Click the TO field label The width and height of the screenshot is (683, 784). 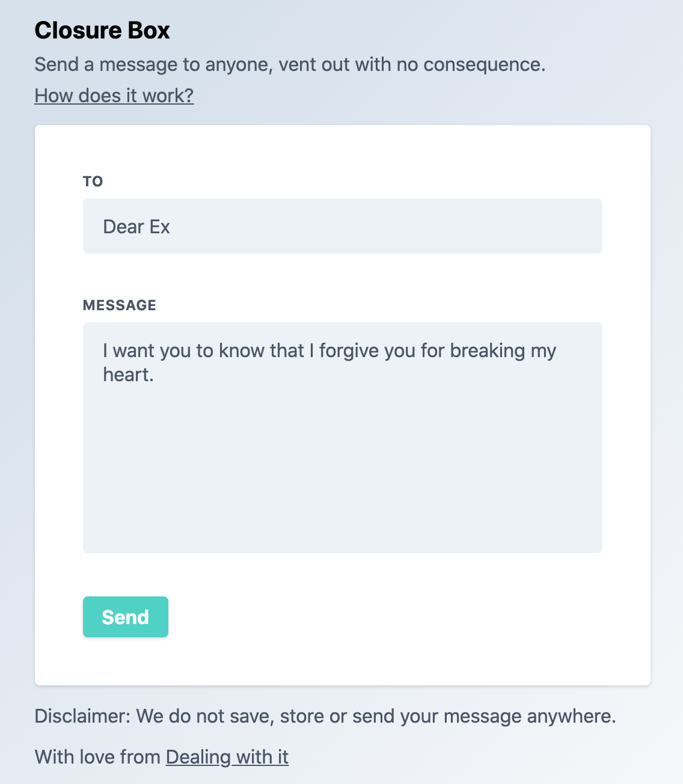(93, 181)
